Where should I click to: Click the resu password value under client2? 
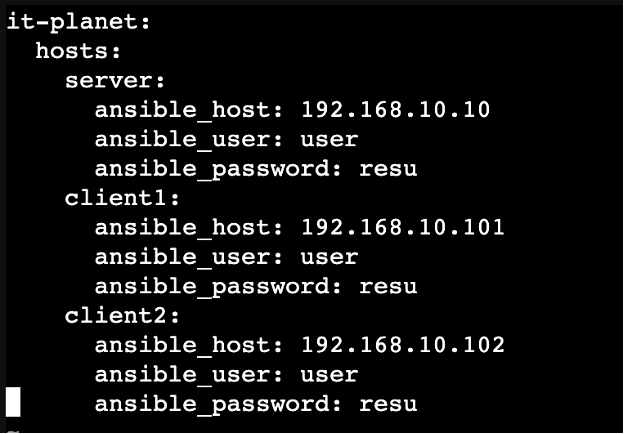(x=388, y=404)
